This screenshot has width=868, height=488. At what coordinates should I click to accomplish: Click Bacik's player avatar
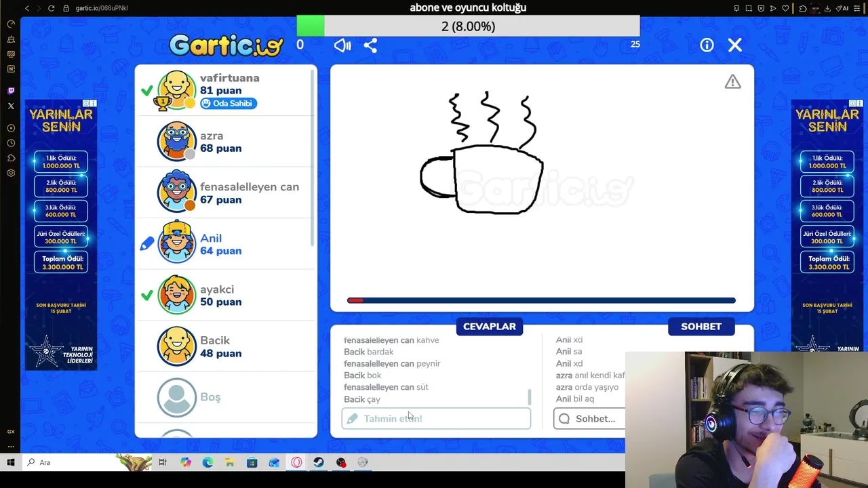pos(176,346)
